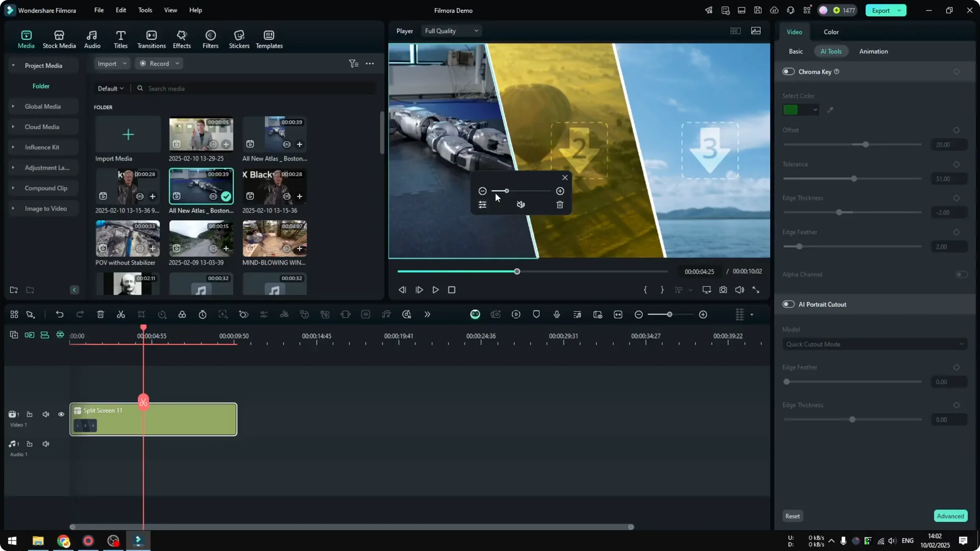
Task: Click the speedometer duration icon in timeline toolbar
Action: click(203, 315)
